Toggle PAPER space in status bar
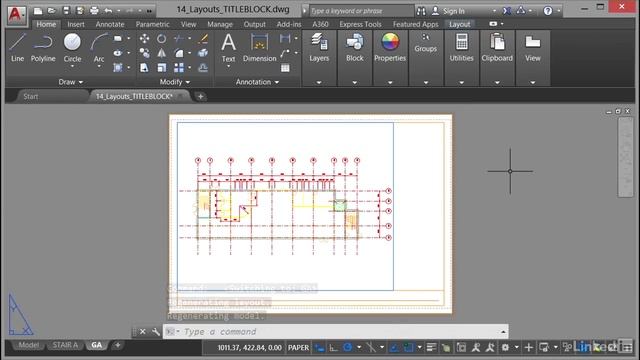The height and width of the screenshot is (360, 640). [x=298, y=348]
